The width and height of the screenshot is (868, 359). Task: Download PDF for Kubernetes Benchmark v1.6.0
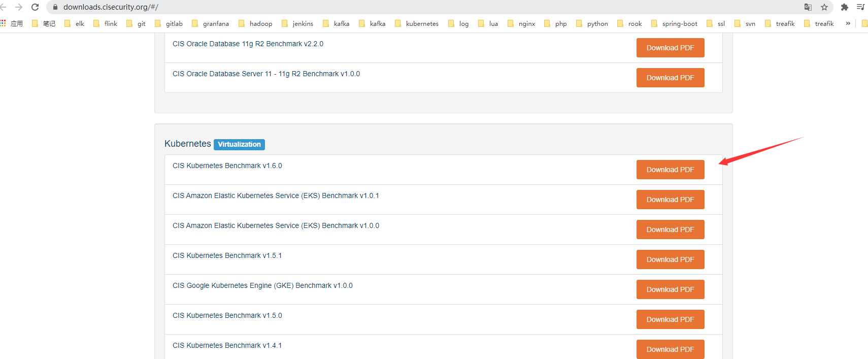pos(670,170)
